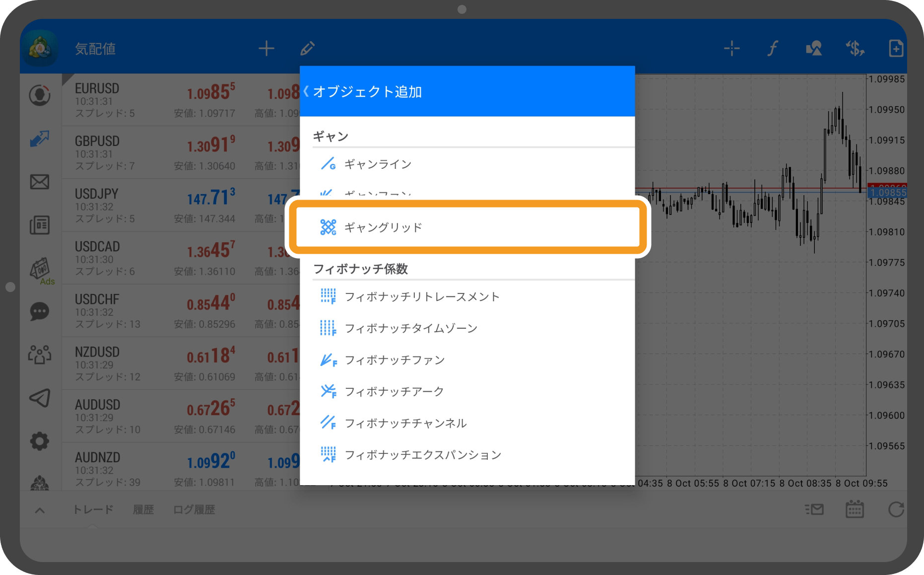This screenshot has height=575, width=924.
Task: Open the paper plane sidebar icon
Action: (x=40, y=398)
